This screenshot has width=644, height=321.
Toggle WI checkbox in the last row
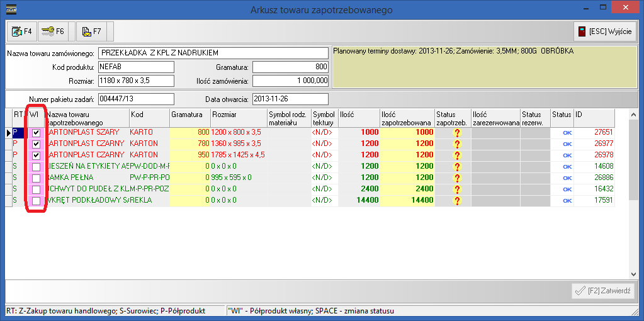point(37,201)
